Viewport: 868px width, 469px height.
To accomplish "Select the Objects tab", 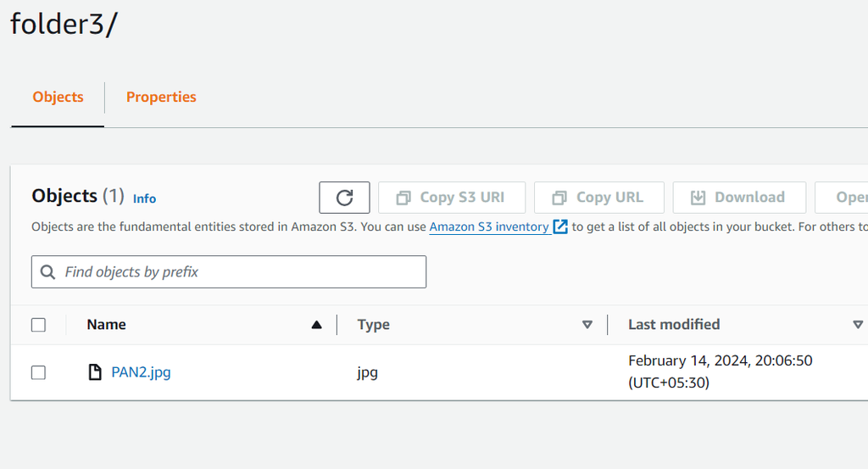I will [x=58, y=98].
